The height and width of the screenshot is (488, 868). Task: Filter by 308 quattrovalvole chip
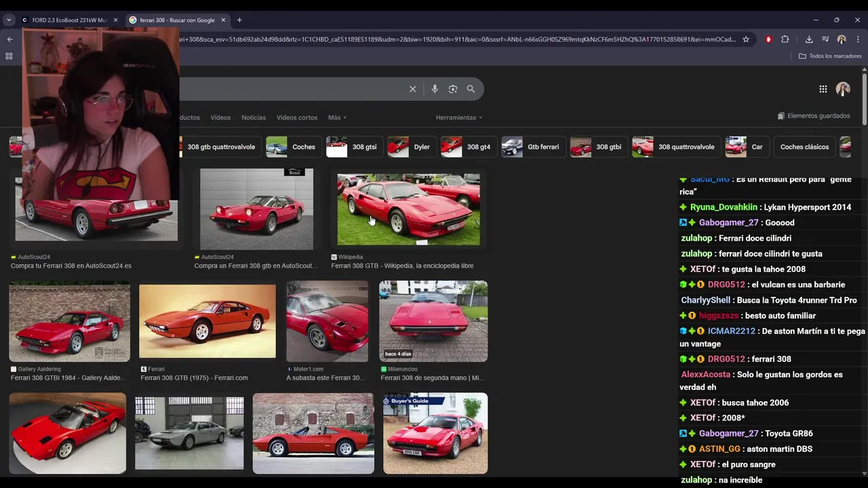tap(675, 146)
